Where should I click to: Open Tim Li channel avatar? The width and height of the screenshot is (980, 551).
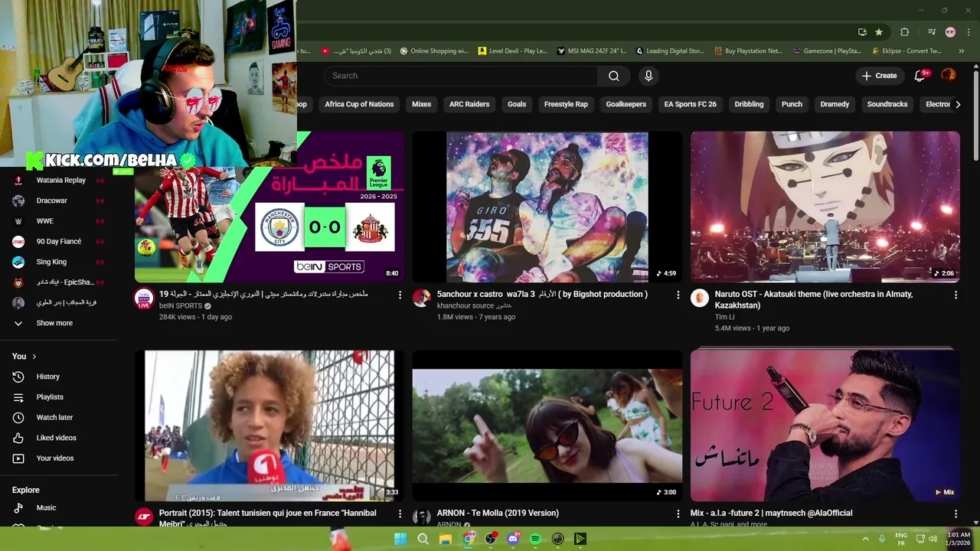click(x=699, y=298)
